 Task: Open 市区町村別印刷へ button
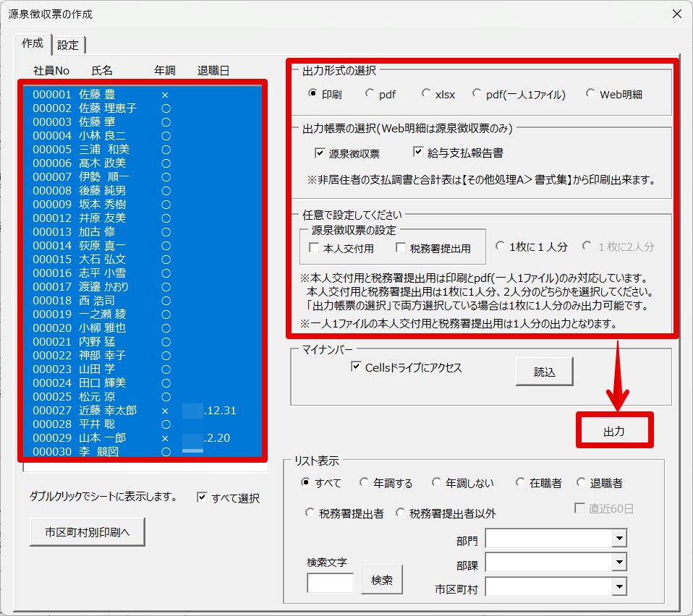[x=88, y=532]
